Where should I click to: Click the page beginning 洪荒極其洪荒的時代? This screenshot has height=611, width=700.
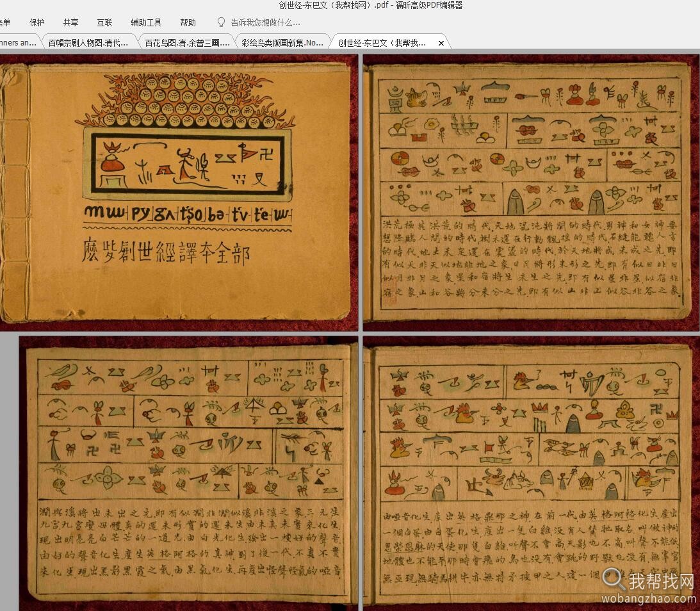coord(532,192)
